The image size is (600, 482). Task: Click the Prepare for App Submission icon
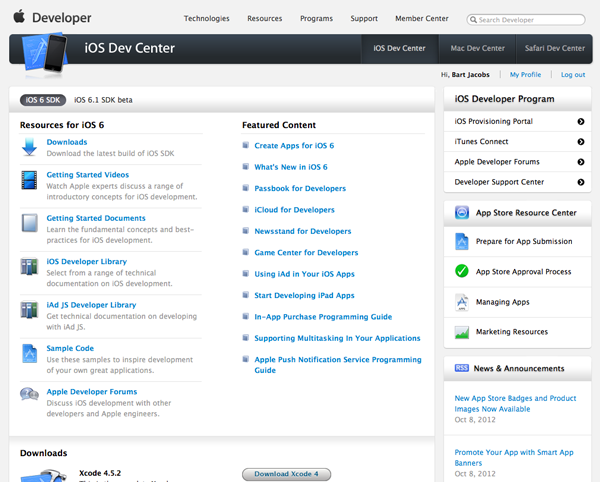[461, 241]
